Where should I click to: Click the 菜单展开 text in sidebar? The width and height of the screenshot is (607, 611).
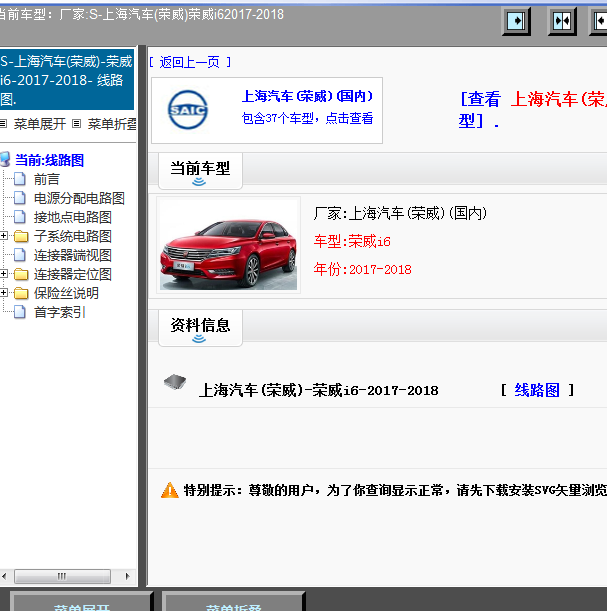tap(39, 124)
